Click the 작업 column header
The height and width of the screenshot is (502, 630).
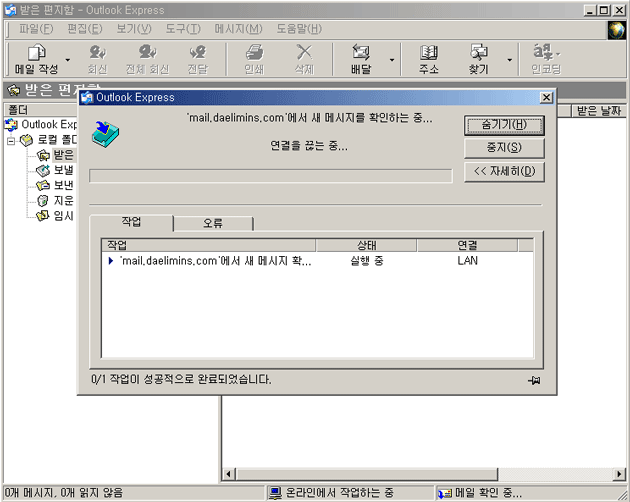[209, 245]
